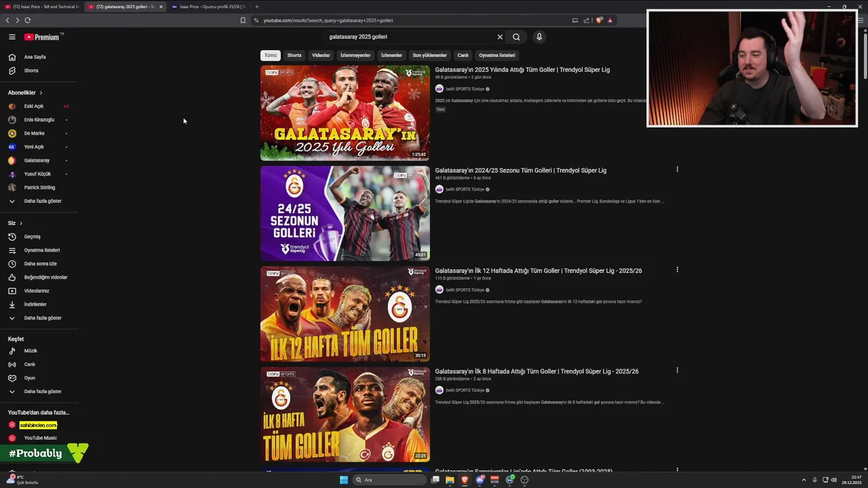Open a new browser tab with plus
868x488 pixels.
(256, 7)
